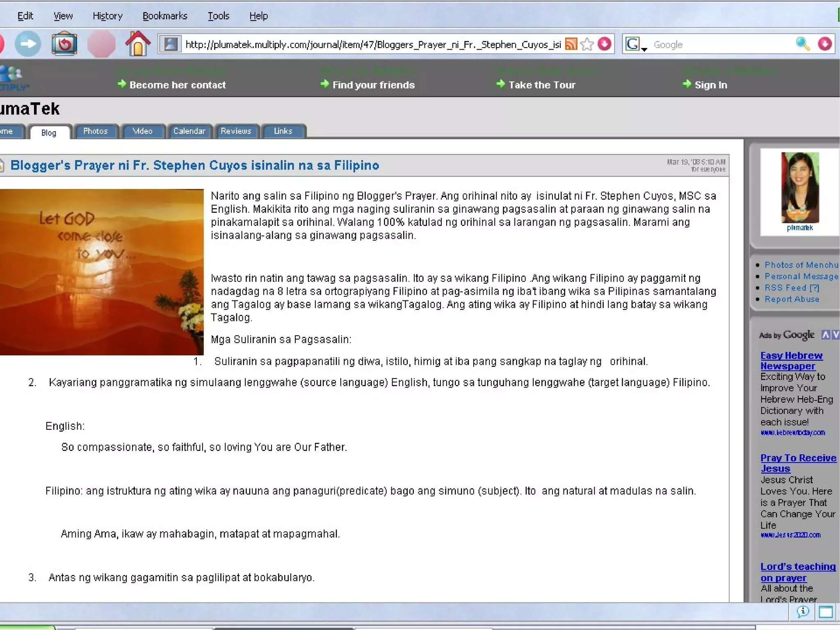Open the History menu

(107, 16)
